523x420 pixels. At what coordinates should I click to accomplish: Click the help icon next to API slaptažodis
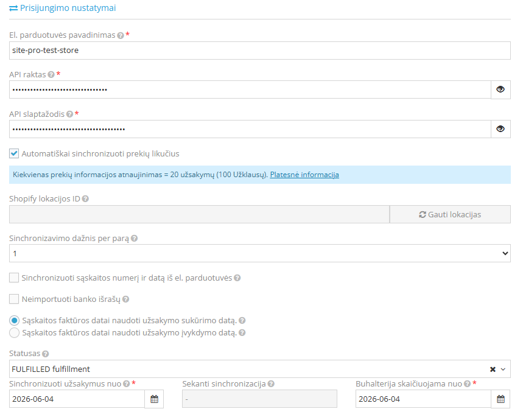69,114
